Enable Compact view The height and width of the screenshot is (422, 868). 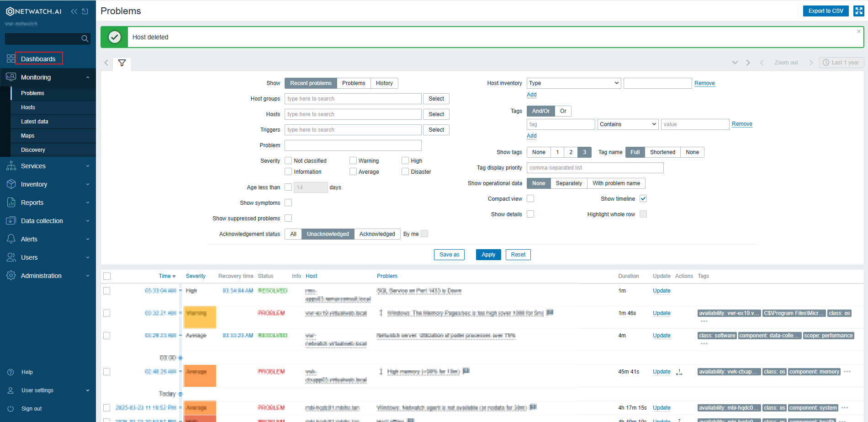[530, 198]
